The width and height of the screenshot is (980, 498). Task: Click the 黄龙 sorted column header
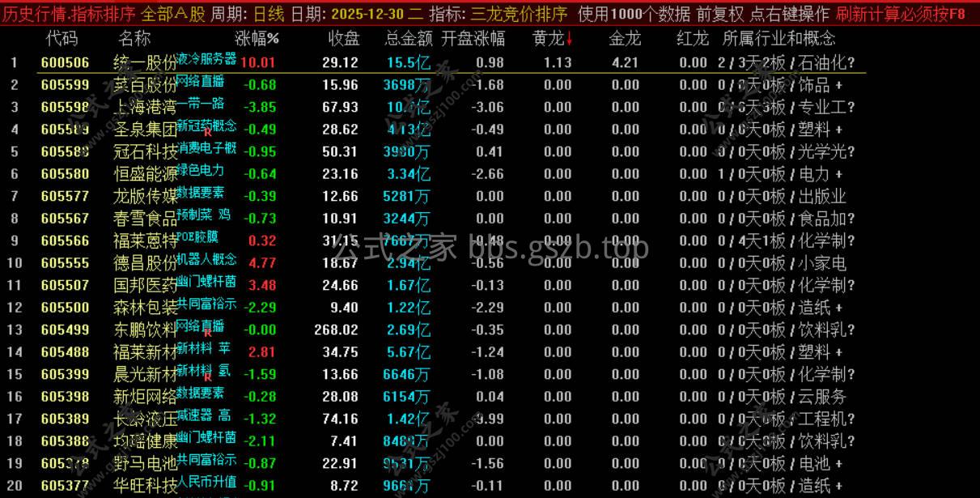pos(553,38)
